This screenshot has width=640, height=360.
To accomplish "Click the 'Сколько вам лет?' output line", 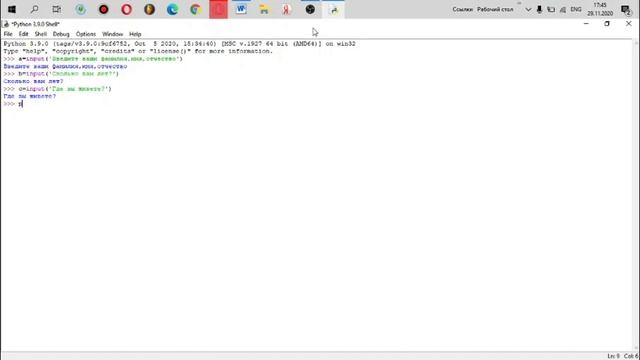I will tap(33, 81).
